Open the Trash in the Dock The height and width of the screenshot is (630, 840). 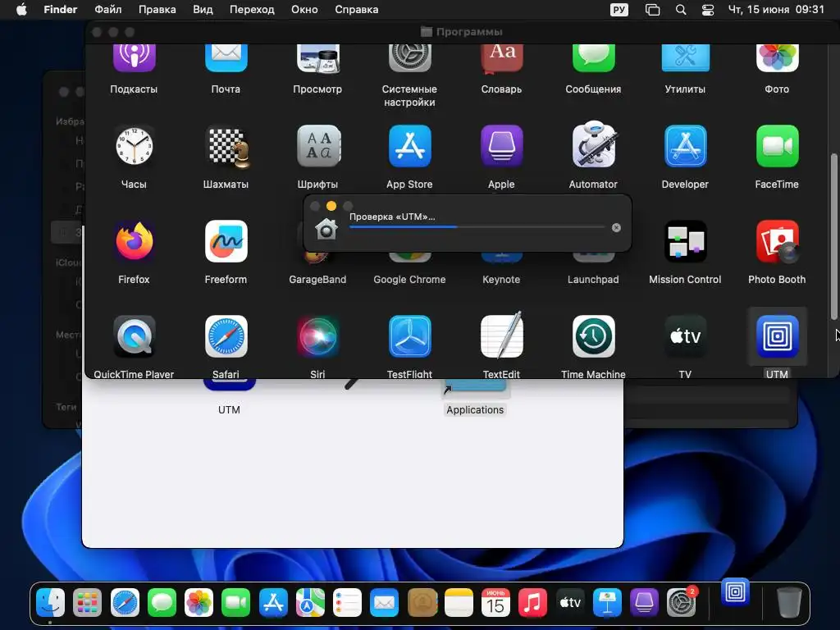pyautogui.click(x=788, y=603)
